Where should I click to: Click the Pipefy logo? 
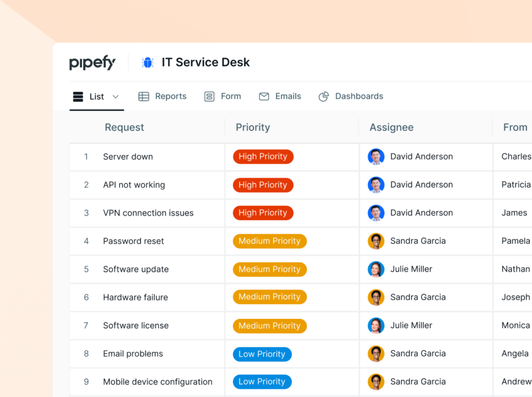92,63
